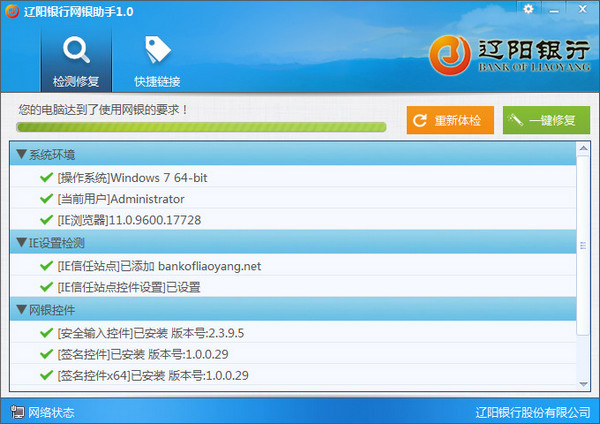Select the [当前用户]Administrator row text

pyautogui.click(x=121, y=199)
